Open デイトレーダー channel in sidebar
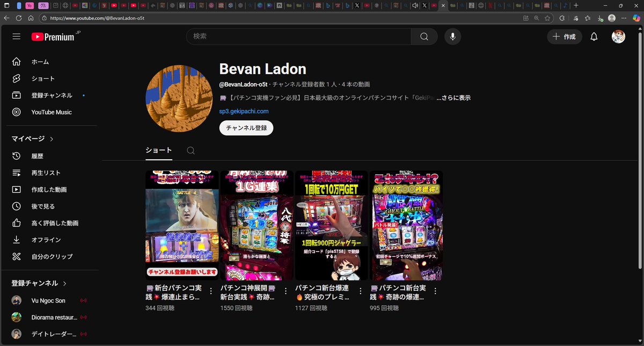Screen dimensions: 644x346 coord(48,334)
